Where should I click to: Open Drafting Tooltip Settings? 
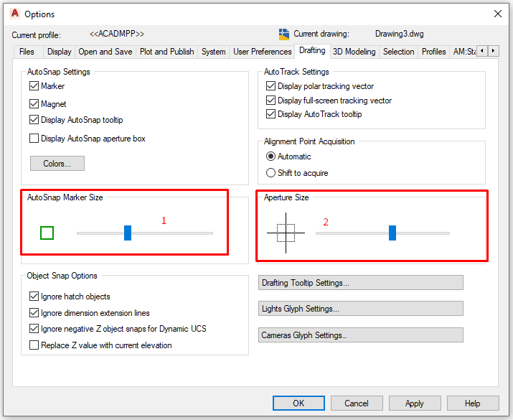[360, 283]
